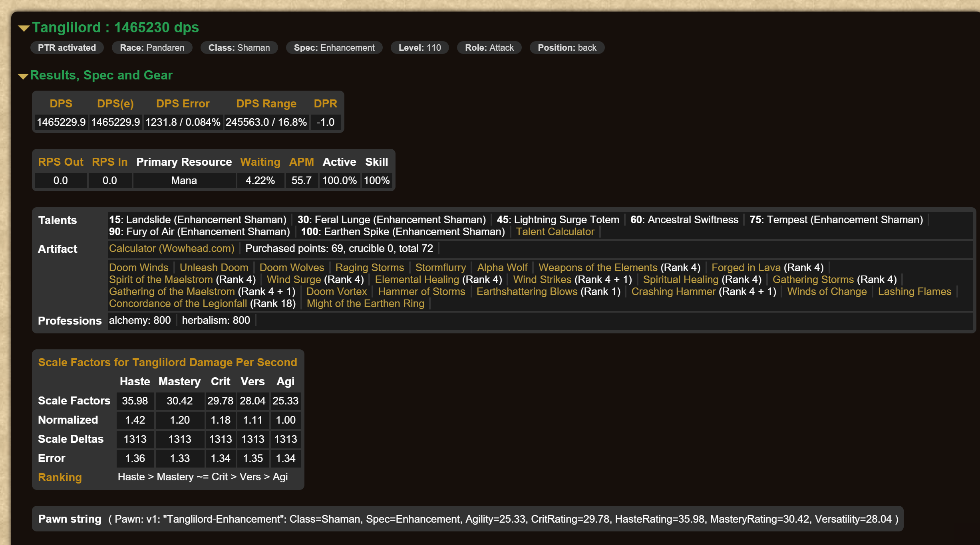Open the Alpha Wolf trait link
Screen dimensions: 980x545
502,268
